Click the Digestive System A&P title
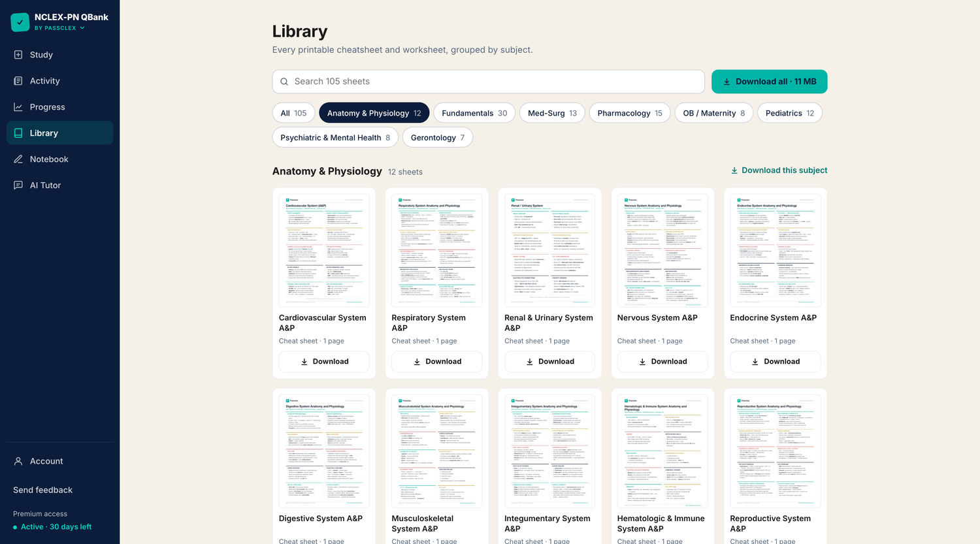 pos(320,519)
